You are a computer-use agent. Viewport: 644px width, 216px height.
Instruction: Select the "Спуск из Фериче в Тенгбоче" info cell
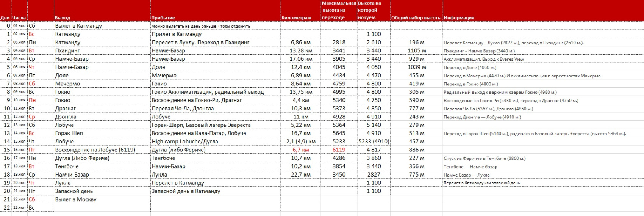click(x=485, y=158)
